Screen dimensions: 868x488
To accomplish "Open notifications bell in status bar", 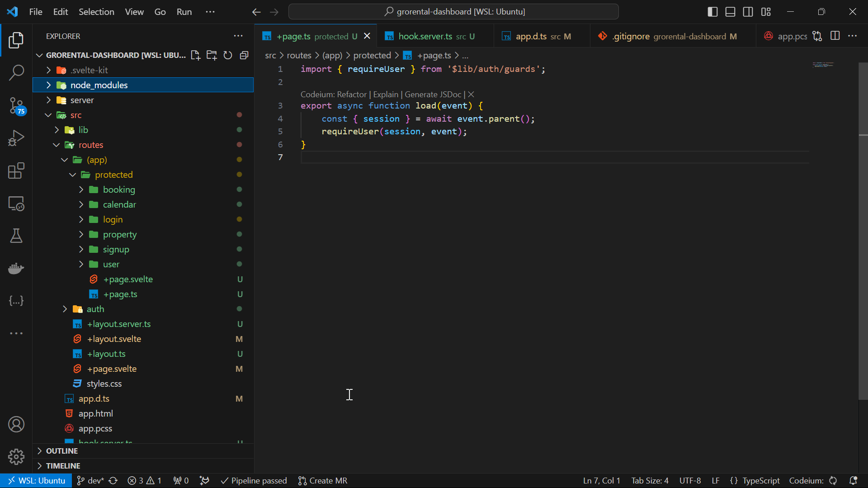I will click(854, 481).
